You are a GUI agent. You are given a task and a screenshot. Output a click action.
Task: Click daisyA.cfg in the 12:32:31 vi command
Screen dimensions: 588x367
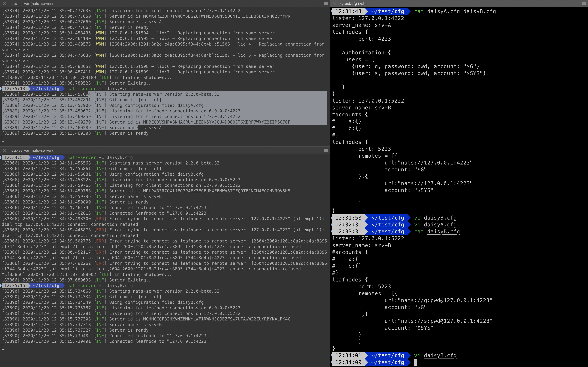440,225
